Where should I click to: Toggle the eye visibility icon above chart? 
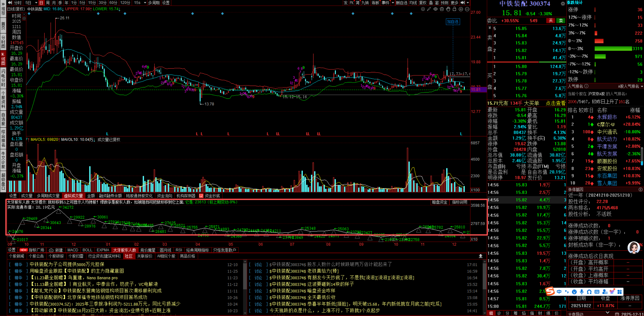point(435,9)
